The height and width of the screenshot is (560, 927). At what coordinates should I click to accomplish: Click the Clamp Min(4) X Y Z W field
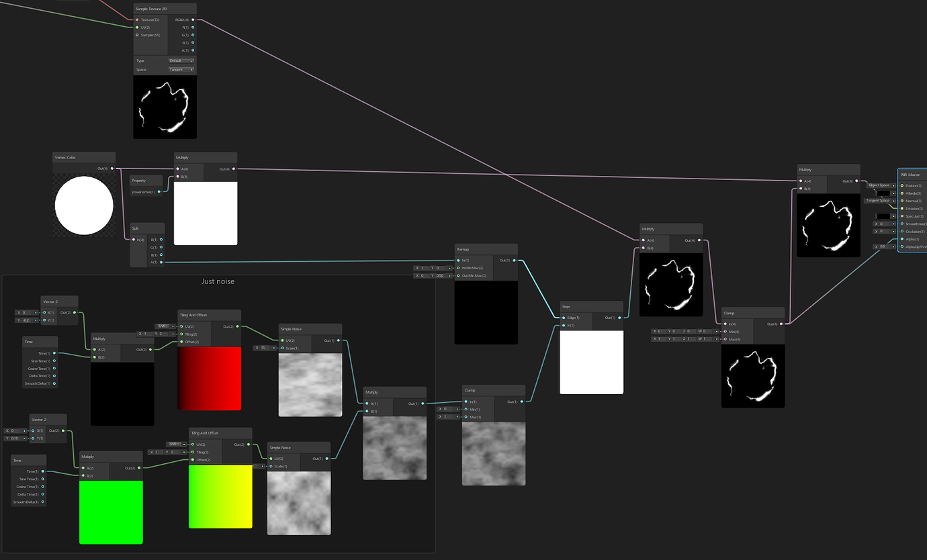[x=685, y=331]
